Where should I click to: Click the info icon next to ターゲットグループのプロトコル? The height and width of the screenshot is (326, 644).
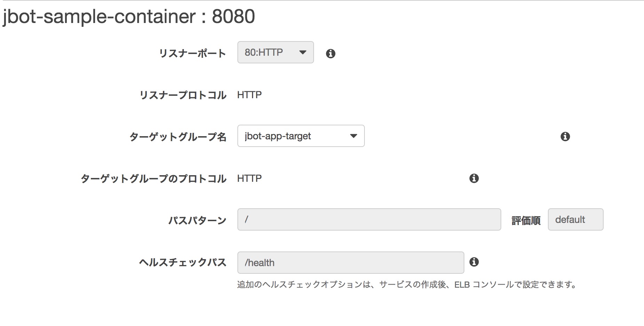click(474, 178)
